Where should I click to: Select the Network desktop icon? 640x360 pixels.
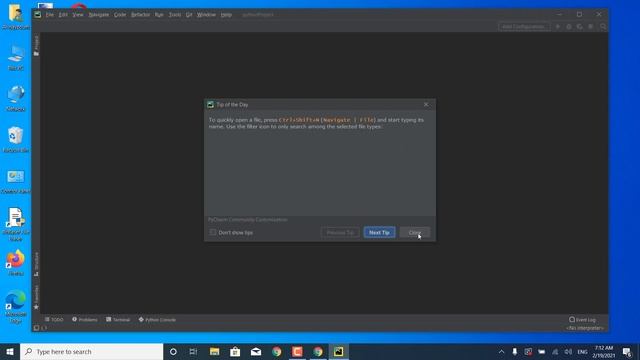click(16, 98)
